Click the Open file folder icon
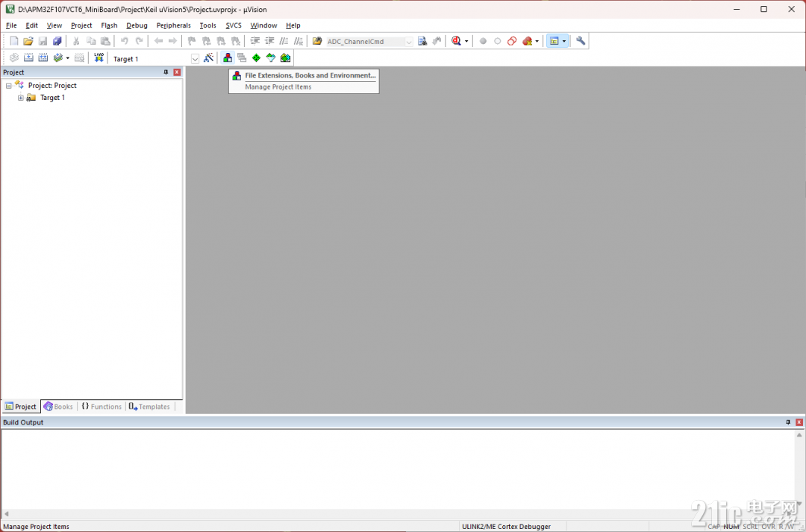The width and height of the screenshot is (806, 532). coord(28,41)
